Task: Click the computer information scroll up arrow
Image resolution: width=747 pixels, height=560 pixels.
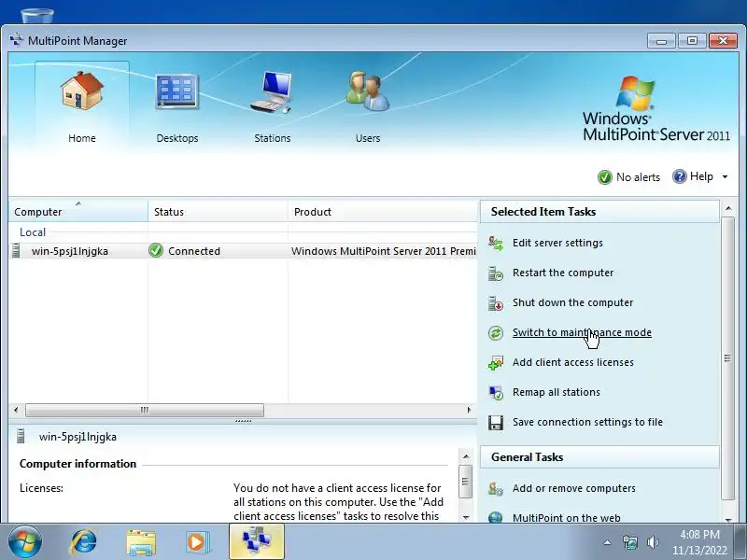Action: [466, 456]
